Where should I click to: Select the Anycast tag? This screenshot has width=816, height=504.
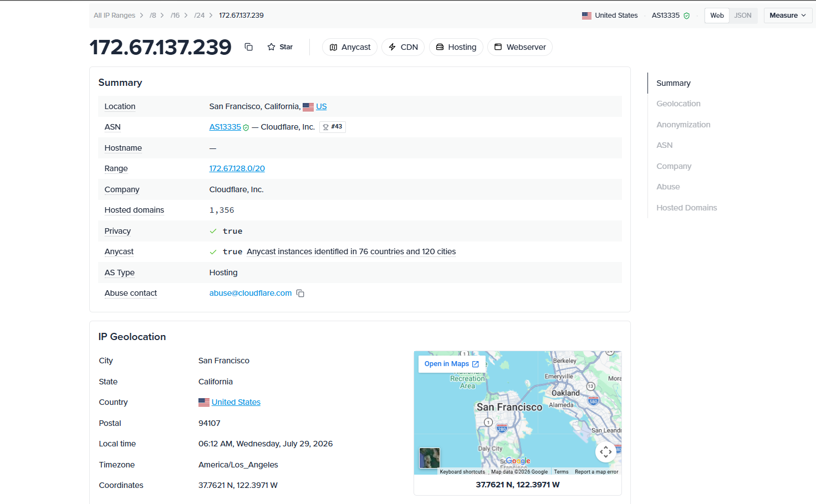coord(350,47)
